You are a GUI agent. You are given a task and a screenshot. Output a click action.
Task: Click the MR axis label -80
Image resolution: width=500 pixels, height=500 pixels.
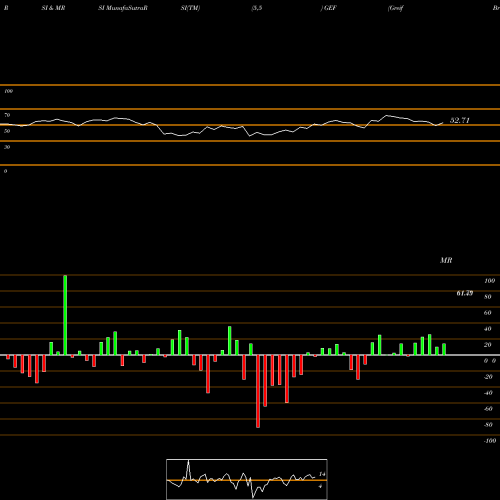point(488,425)
